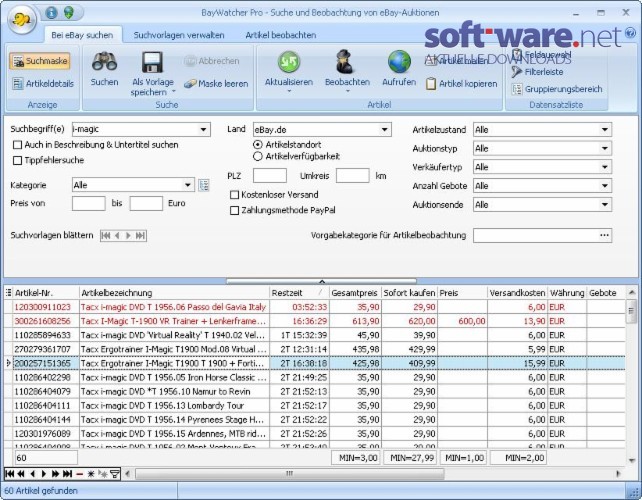Open the help icon at top right
Screen dimensions: 642x500
pos(631,32)
